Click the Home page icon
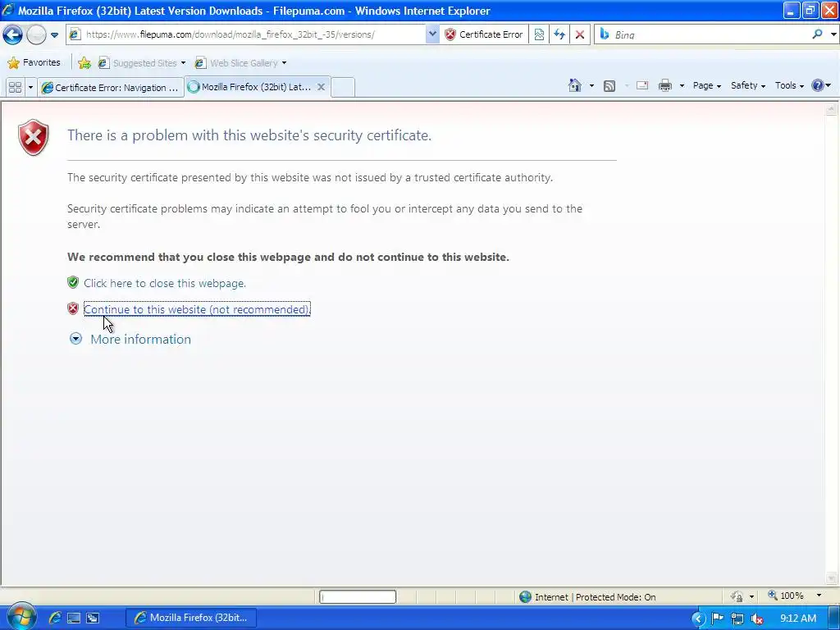840x630 pixels. coord(575,85)
